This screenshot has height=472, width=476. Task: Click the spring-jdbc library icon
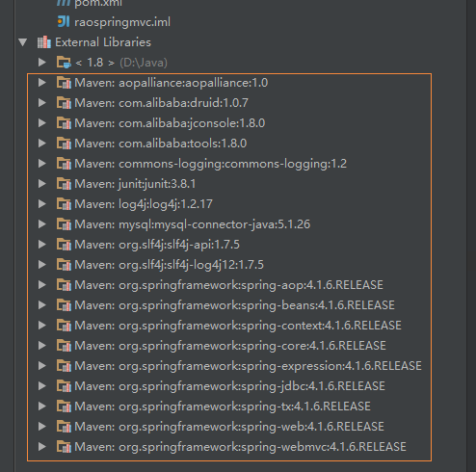[x=64, y=386]
